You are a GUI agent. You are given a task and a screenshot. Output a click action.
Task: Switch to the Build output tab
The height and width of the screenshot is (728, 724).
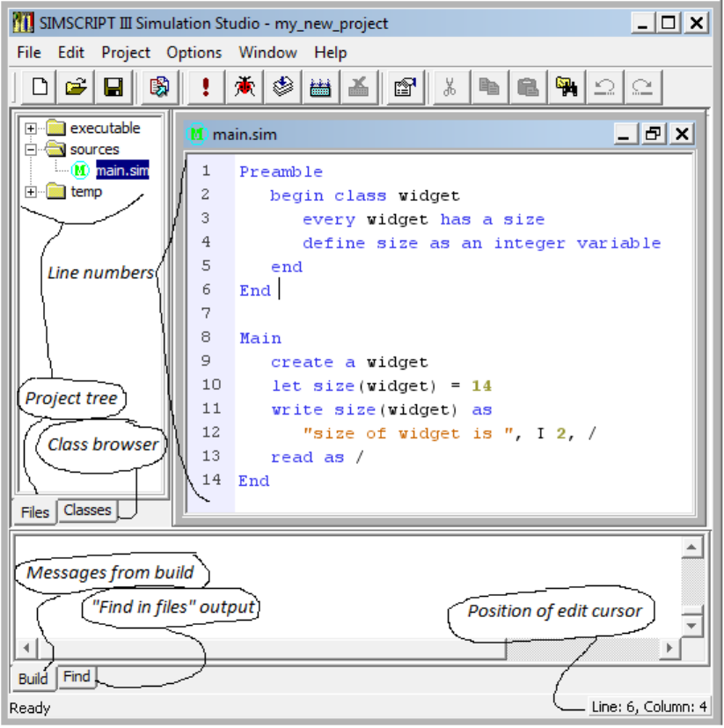(33, 679)
